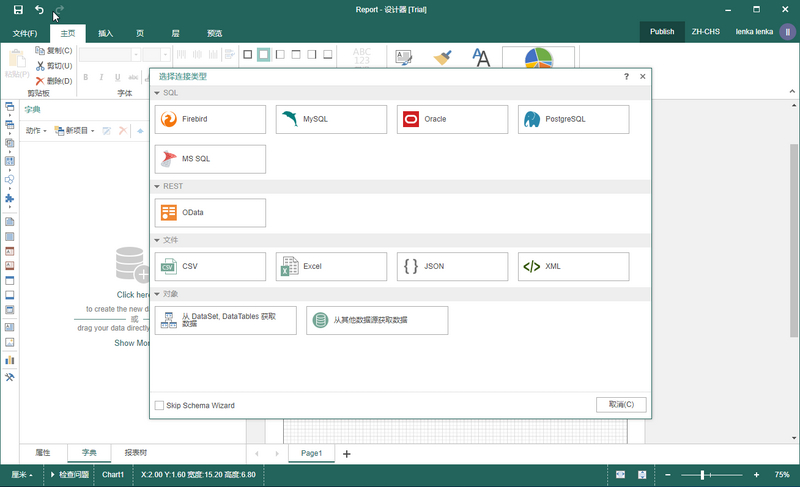
Task: Open the 文件(F) menu
Action: pos(25,34)
